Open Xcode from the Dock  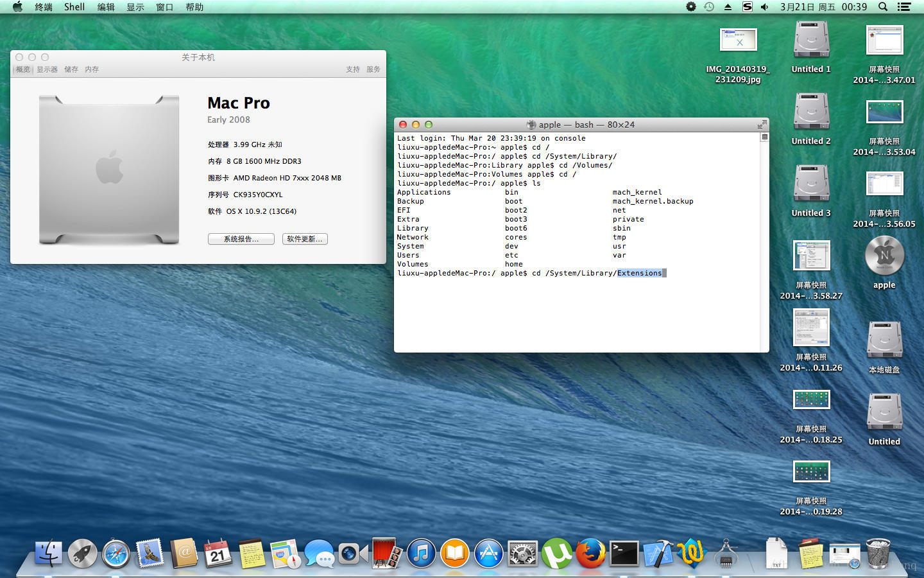click(658, 553)
